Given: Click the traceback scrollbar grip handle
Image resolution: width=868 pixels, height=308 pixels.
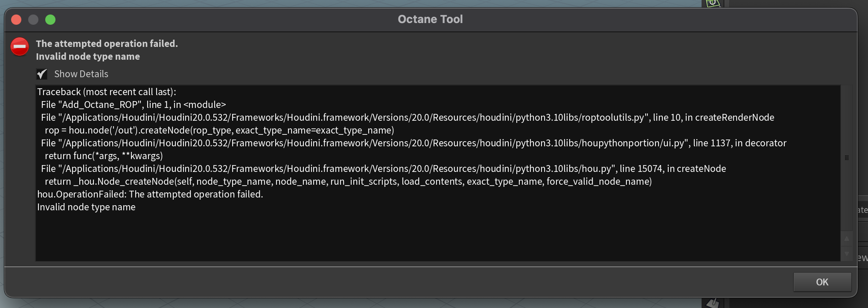Looking at the screenshot, I should pyautogui.click(x=847, y=158).
